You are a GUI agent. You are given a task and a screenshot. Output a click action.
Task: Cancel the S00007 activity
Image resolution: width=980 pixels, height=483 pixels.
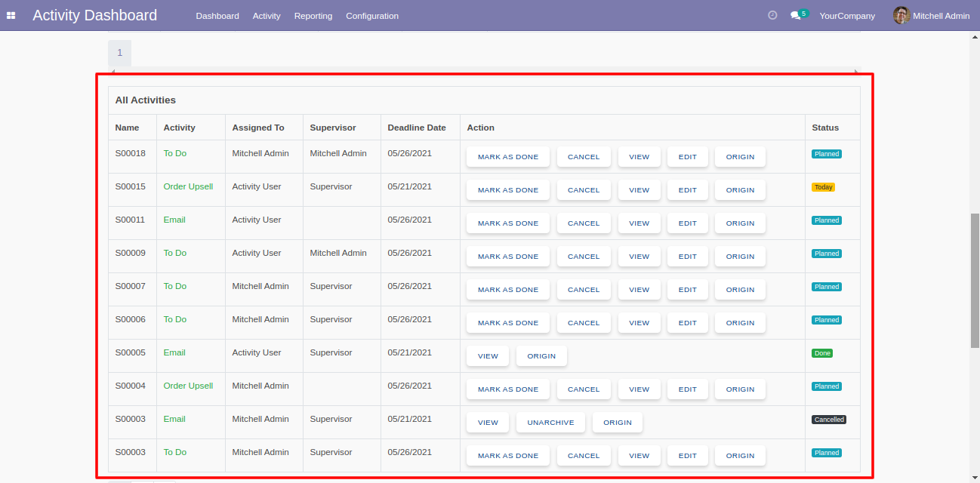pos(584,290)
